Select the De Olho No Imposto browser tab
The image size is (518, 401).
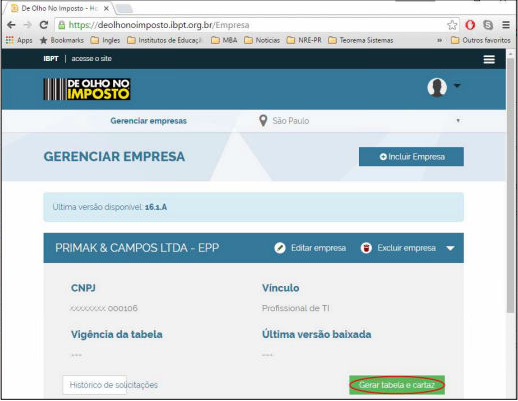(60, 8)
